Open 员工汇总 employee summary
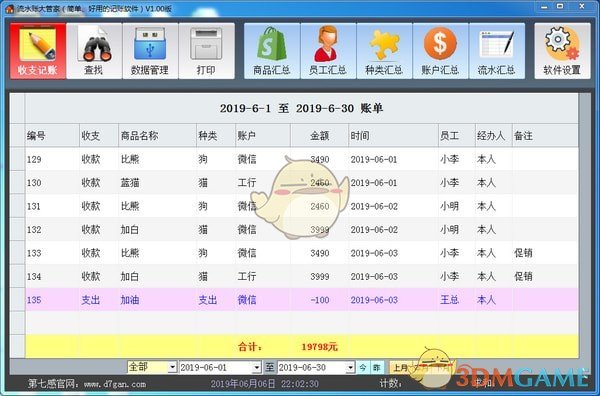600x396 pixels. pyautogui.click(x=328, y=51)
